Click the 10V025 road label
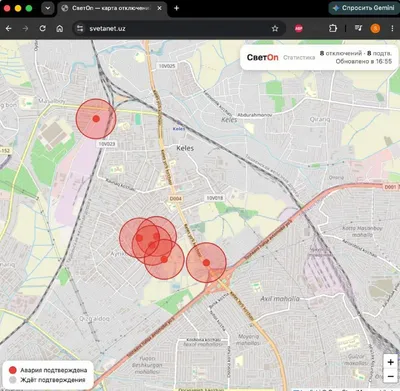 point(167,66)
